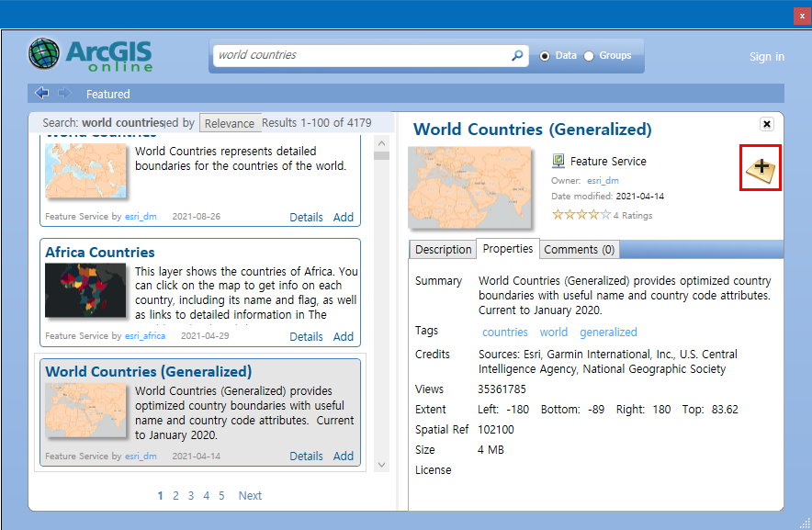
Task: Click the Spatial Ref value 102100
Action: click(496, 430)
